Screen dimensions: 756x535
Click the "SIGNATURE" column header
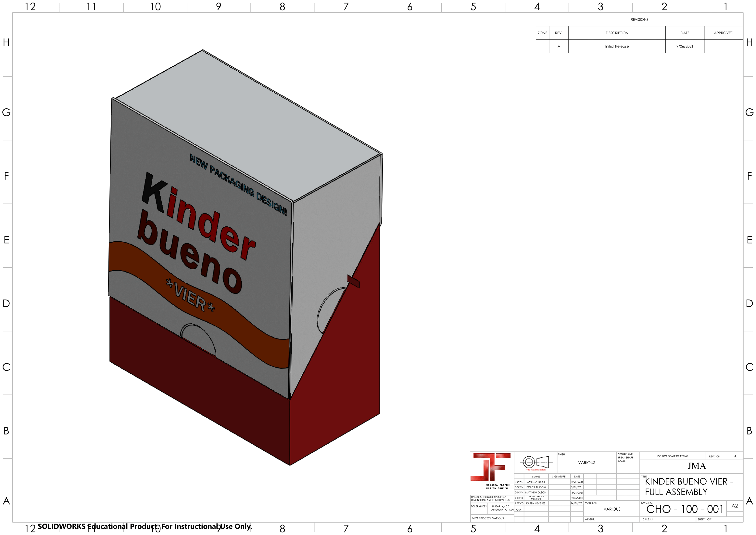coord(559,477)
